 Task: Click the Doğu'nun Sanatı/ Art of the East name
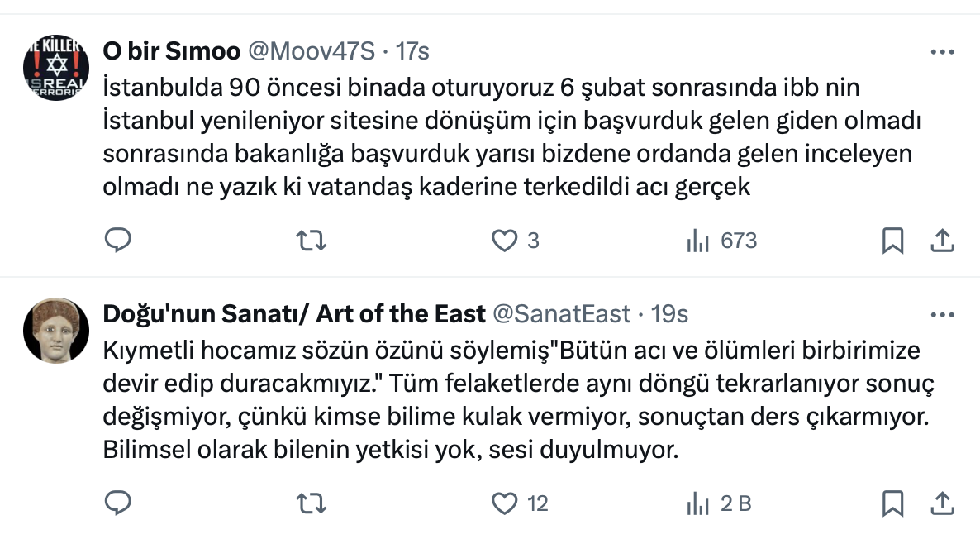(x=293, y=314)
